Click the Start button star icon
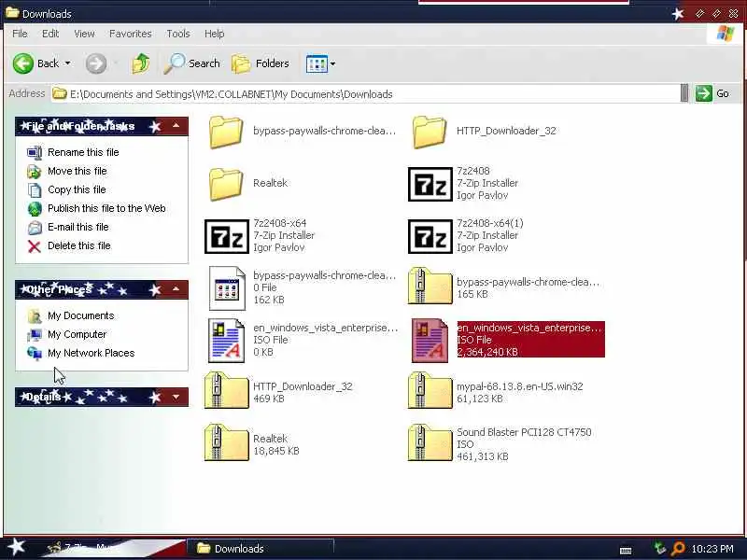 pyautogui.click(x=17, y=548)
